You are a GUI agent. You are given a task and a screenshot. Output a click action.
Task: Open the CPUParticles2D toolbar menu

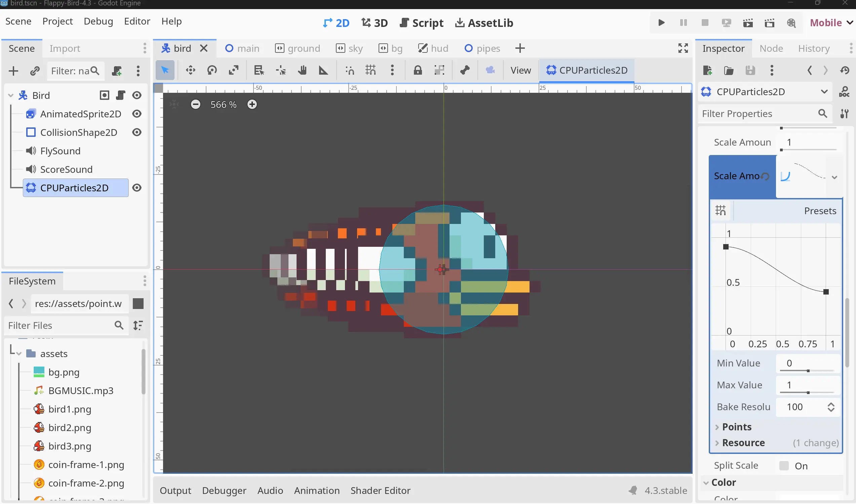(587, 70)
